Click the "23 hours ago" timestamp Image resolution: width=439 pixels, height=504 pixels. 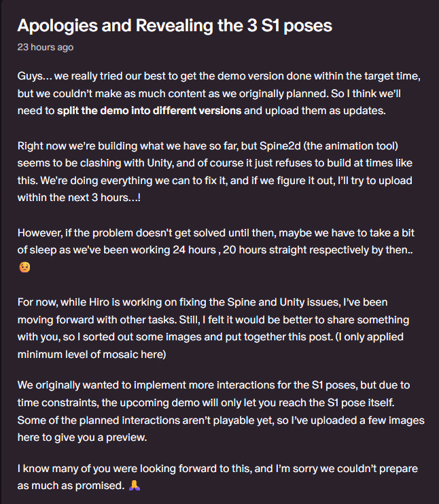click(x=45, y=48)
